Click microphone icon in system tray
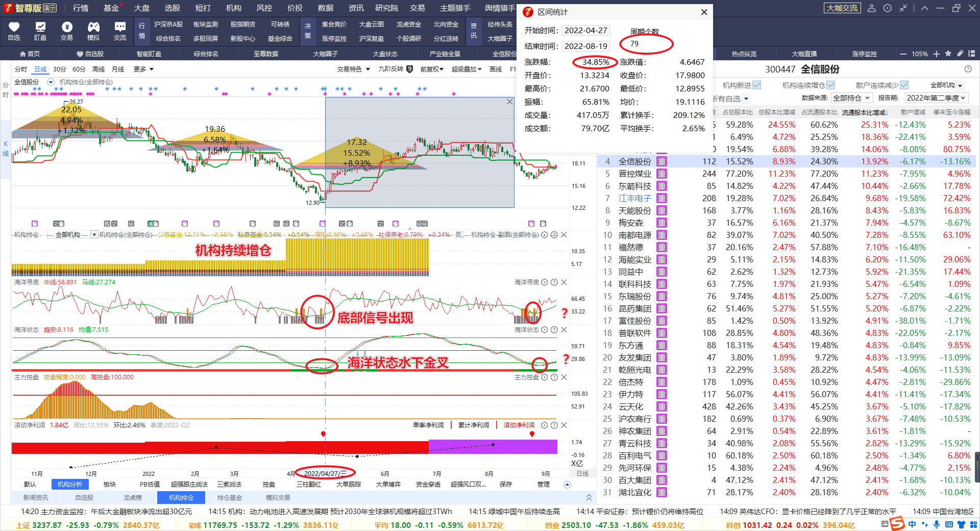Viewport: 980px width, 531px height. tap(937, 524)
